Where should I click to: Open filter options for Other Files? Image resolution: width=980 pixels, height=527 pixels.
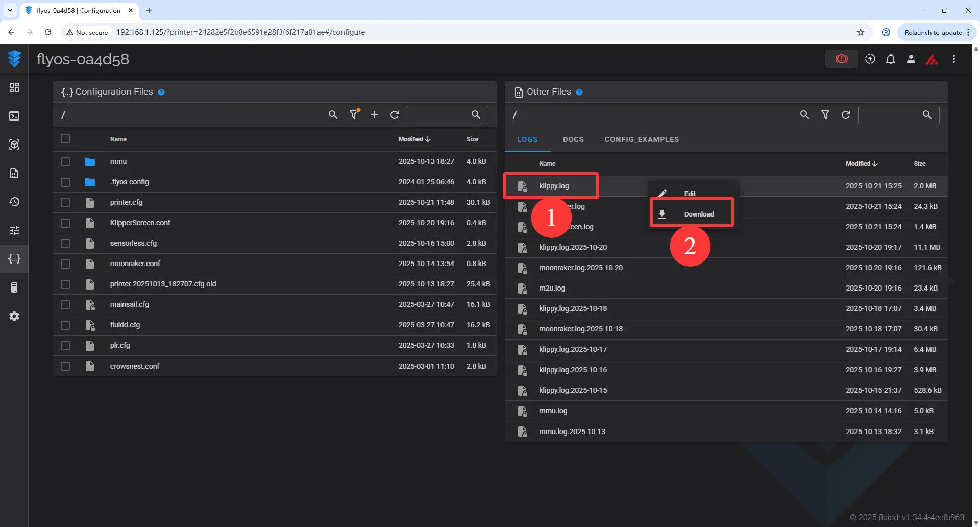tap(825, 115)
